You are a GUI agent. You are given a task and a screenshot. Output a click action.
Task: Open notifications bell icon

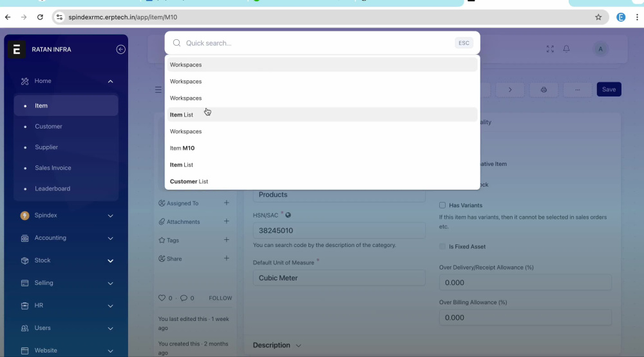[x=566, y=49]
